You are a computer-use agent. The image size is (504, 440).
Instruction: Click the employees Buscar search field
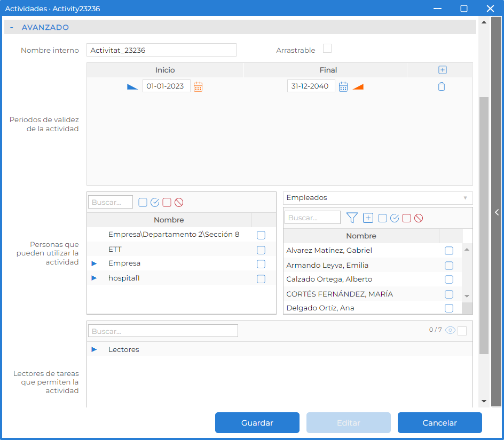pyautogui.click(x=312, y=218)
